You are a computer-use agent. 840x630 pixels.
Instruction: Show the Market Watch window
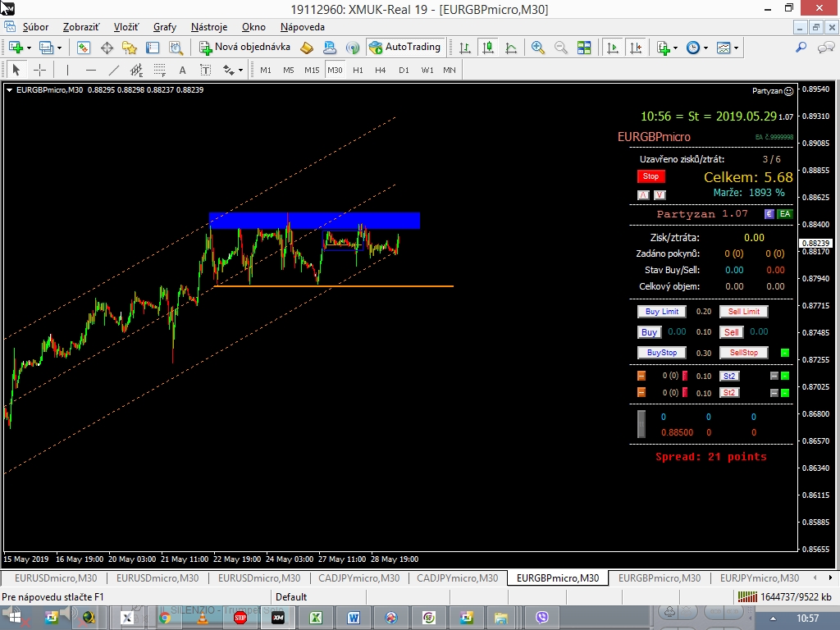click(84, 48)
